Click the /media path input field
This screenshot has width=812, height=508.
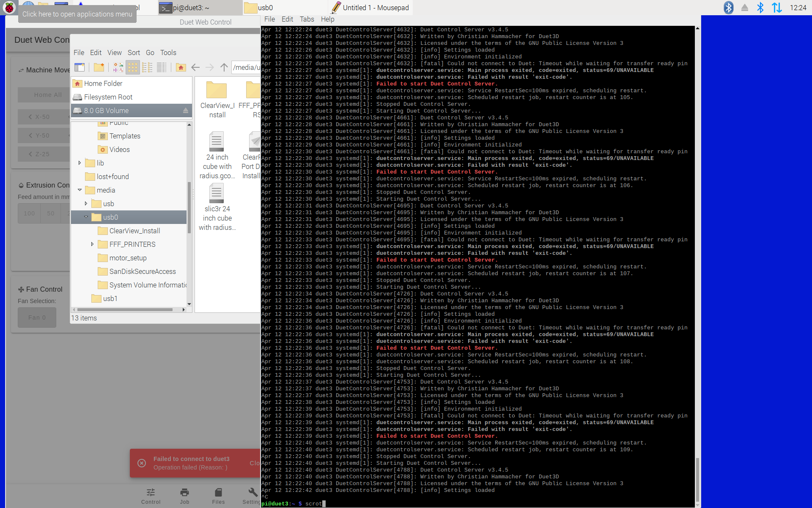[x=246, y=67]
